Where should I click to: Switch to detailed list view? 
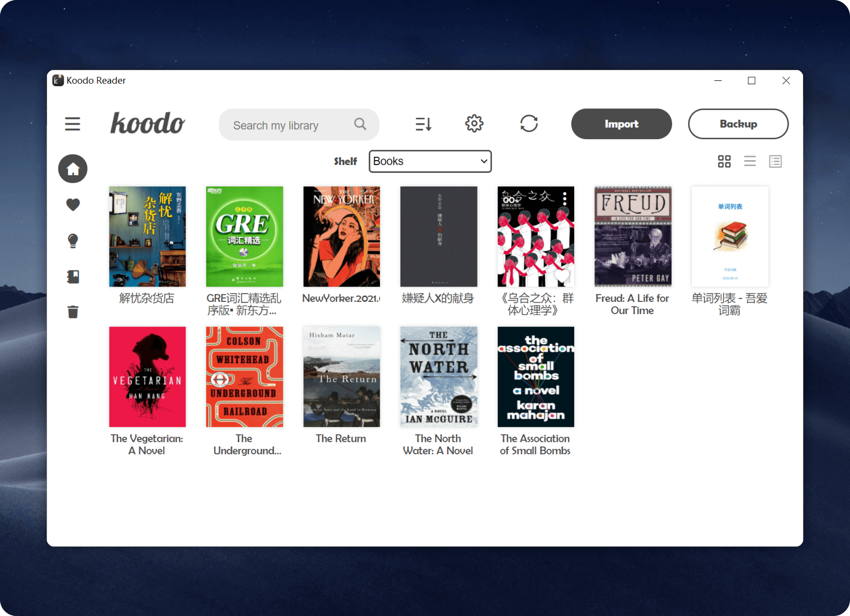tap(775, 161)
